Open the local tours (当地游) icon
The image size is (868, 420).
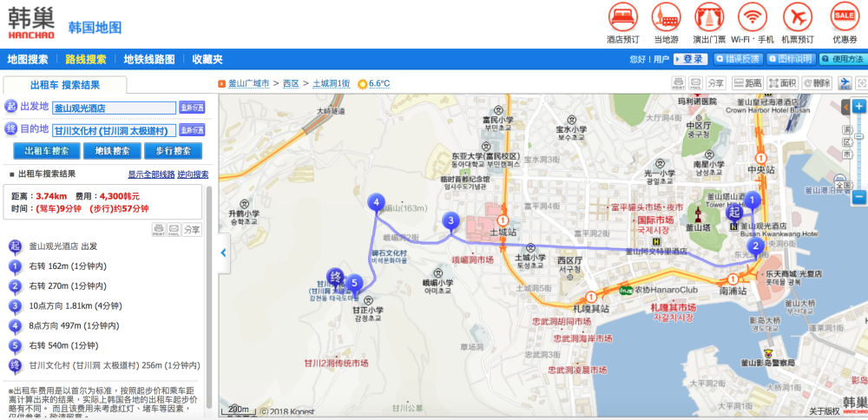coord(666,17)
